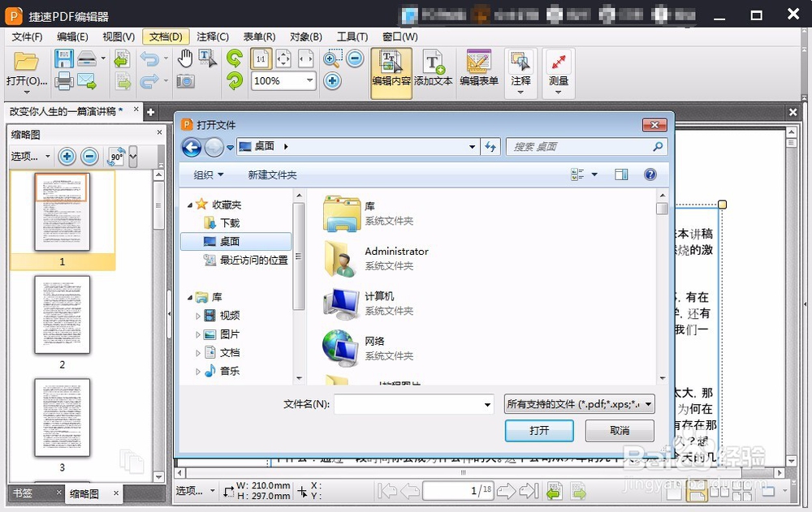812x512 pixels.
Task: Select the Administrator folder
Action: (x=395, y=252)
